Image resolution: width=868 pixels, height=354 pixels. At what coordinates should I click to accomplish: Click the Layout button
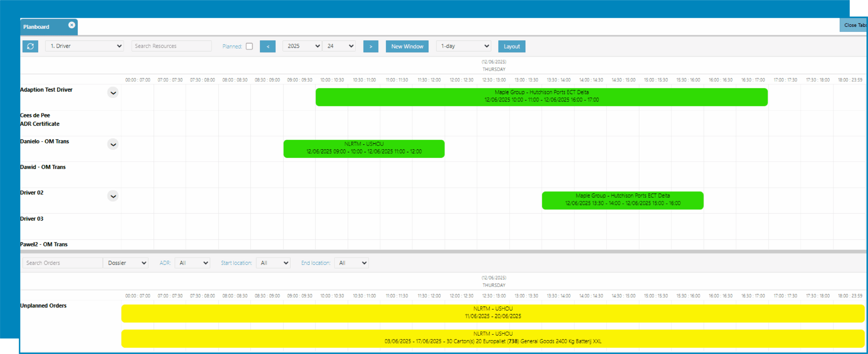coord(511,46)
